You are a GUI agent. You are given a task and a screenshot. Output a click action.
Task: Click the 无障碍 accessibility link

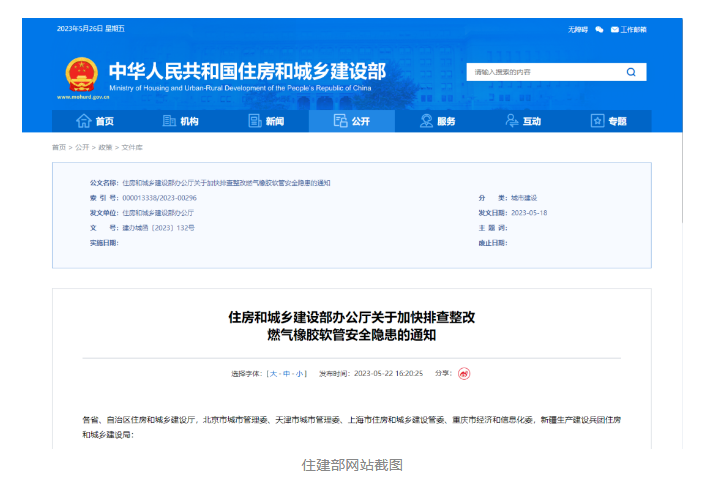pos(578,30)
